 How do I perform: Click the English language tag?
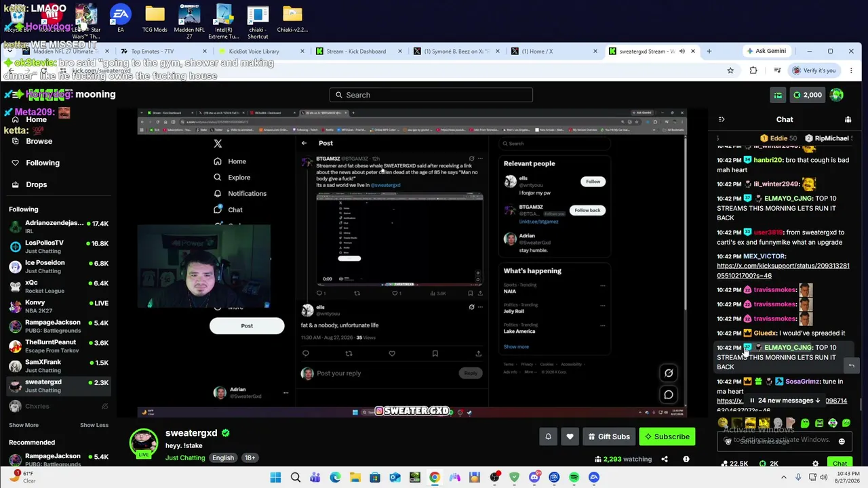(x=223, y=457)
